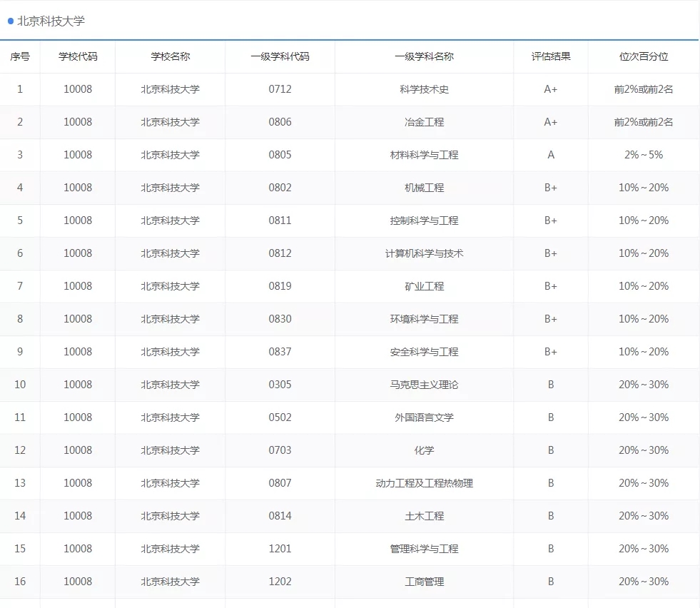Click subject code 0814
Screen dimensions: 700x608
coord(280,516)
